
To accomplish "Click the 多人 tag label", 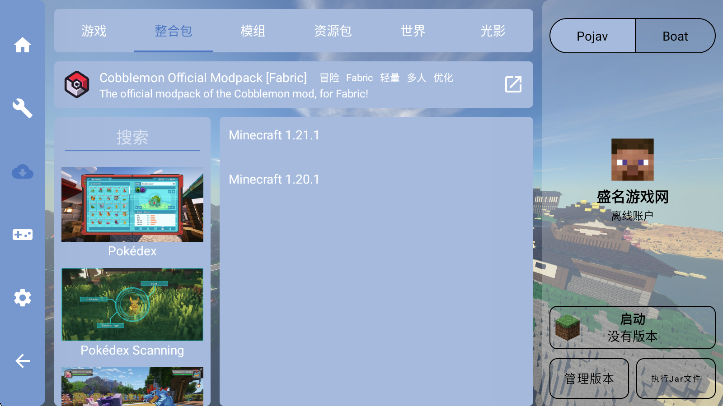I will 416,78.
